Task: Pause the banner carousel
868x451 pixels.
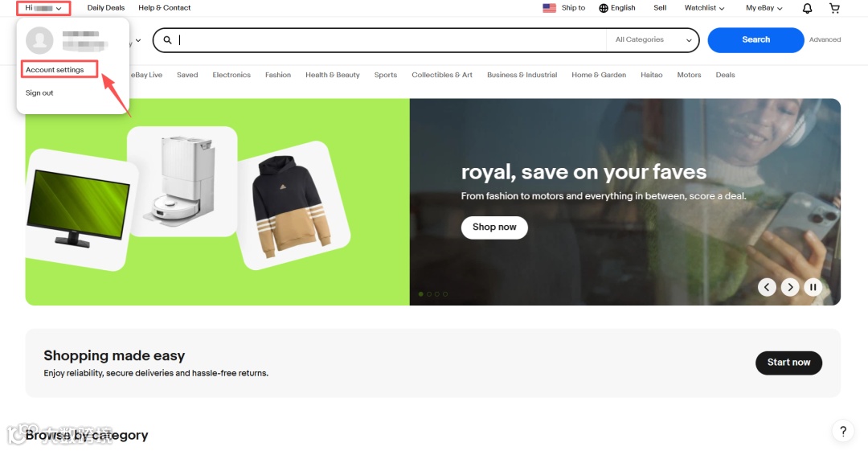Action: pyautogui.click(x=813, y=287)
